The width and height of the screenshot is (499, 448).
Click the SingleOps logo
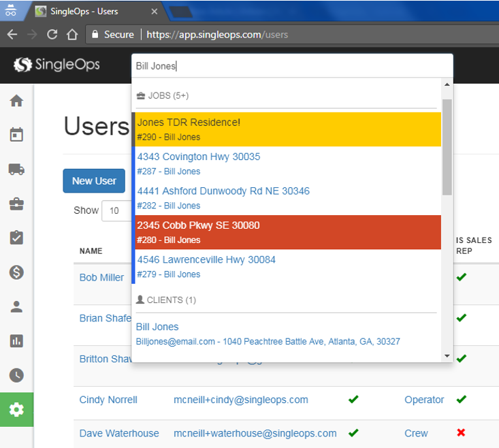[x=57, y=65]
